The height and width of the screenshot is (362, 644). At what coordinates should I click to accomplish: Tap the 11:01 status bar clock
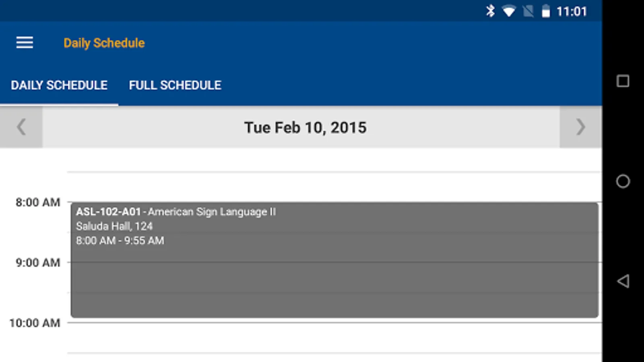572,11
